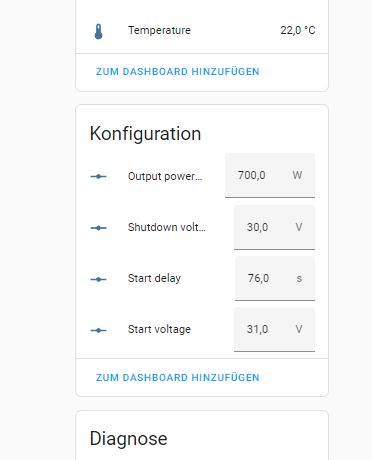This screenshot has width=372, height=460.
Task: Focus the Start delay field showing 76,0
Action: pos(275,278)
